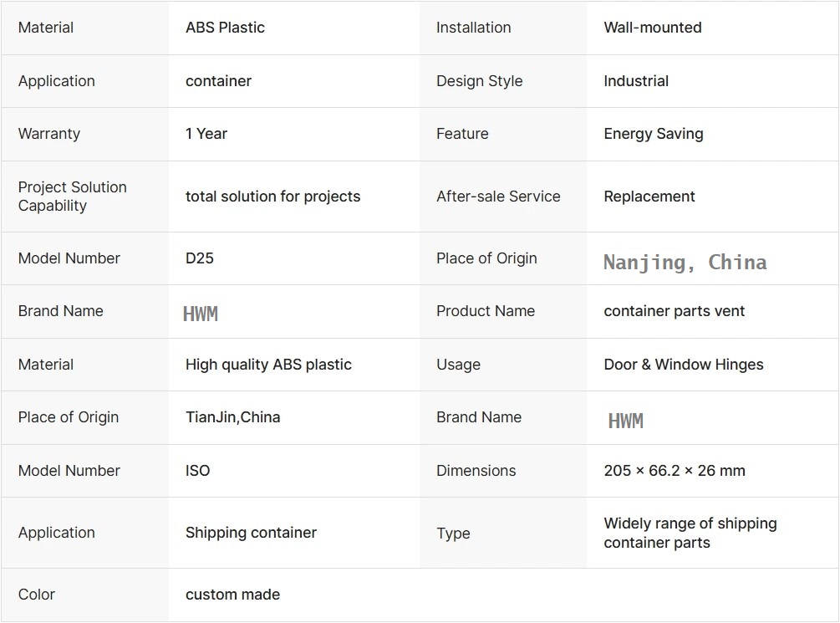Select the "Replacement" value cell
The height and width of the screenshot is (623, 840).
point(649,197)
